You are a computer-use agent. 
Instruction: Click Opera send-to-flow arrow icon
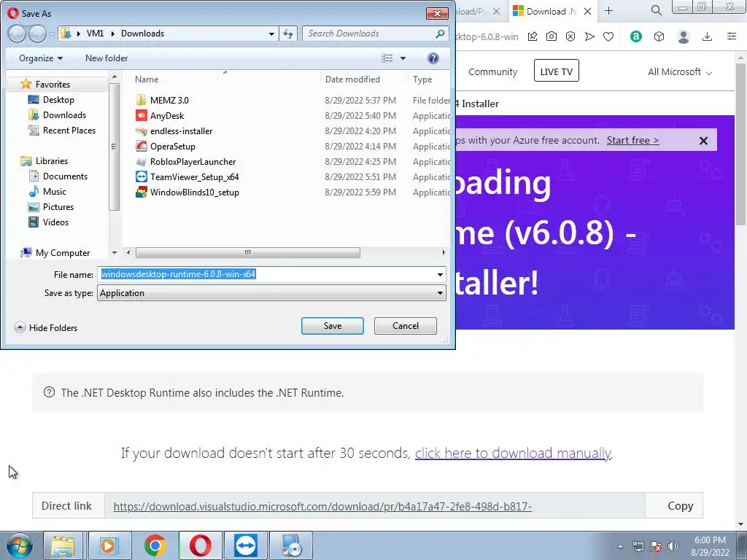589,36
